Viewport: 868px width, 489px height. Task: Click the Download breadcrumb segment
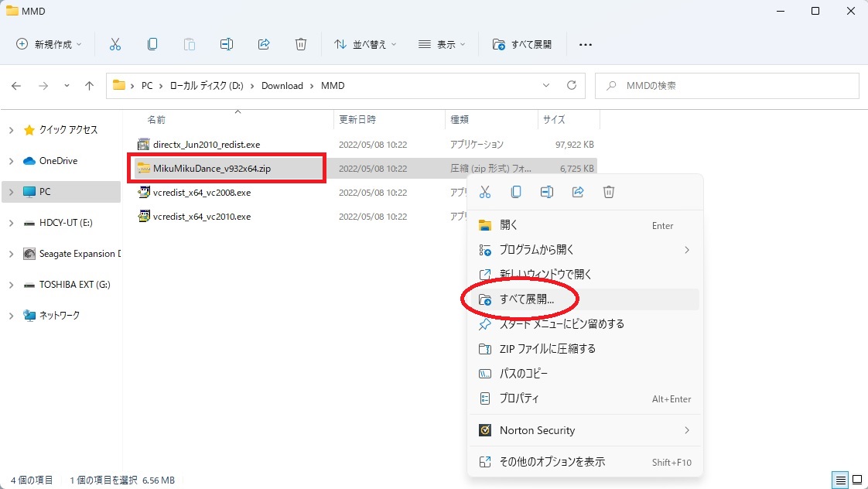pos(282,86)
